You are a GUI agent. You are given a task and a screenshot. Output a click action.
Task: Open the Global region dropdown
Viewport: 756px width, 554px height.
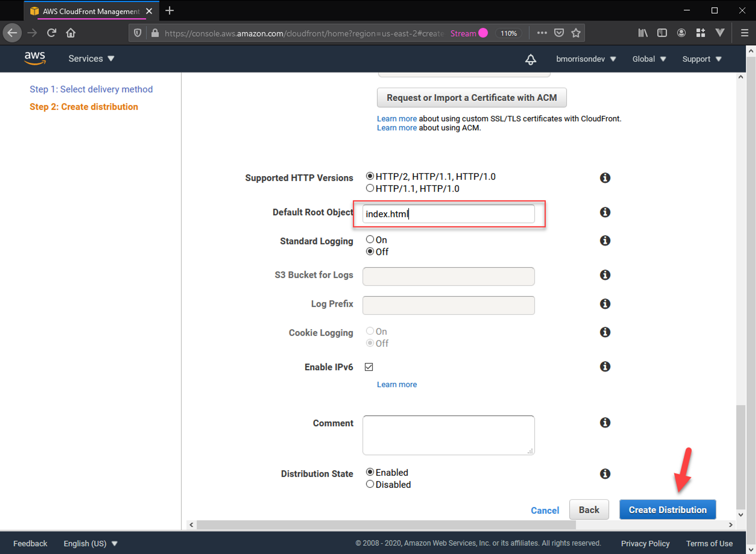tap(649, 59)
